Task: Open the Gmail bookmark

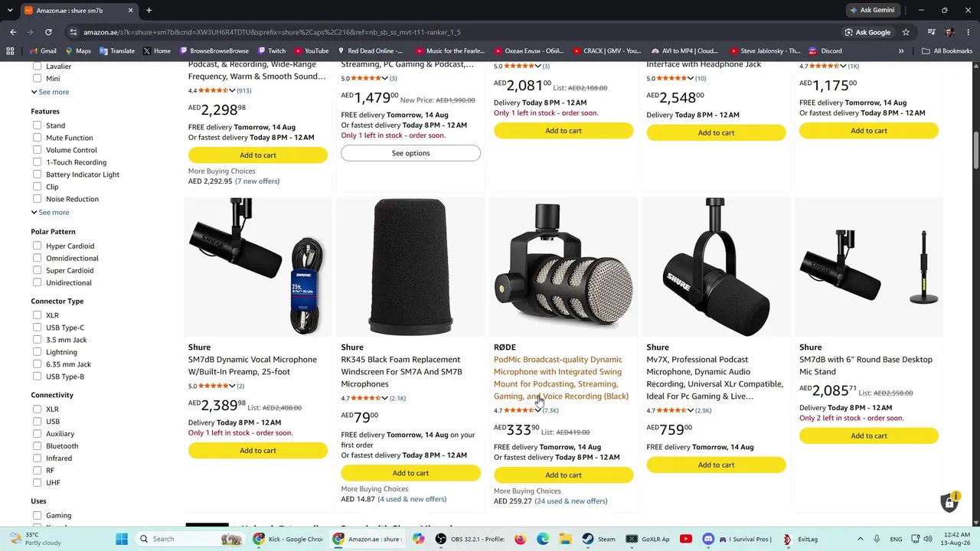Action: (43, 51)
